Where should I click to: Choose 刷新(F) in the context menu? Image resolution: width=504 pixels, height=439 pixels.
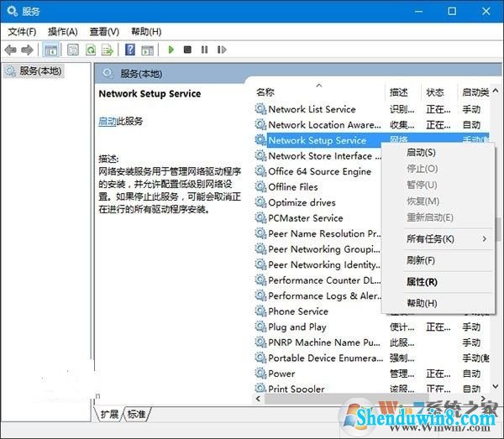pyautogui.click(x=438, y=260)
